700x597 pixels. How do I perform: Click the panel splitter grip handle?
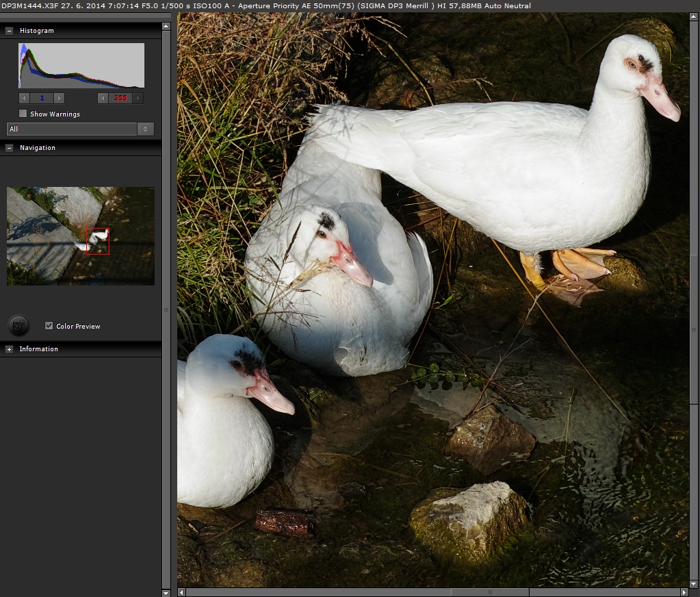click(165, 309)
